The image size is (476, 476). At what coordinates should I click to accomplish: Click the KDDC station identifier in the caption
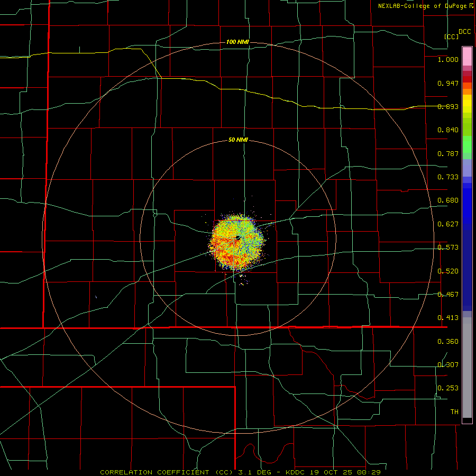(x=296, y=472)
